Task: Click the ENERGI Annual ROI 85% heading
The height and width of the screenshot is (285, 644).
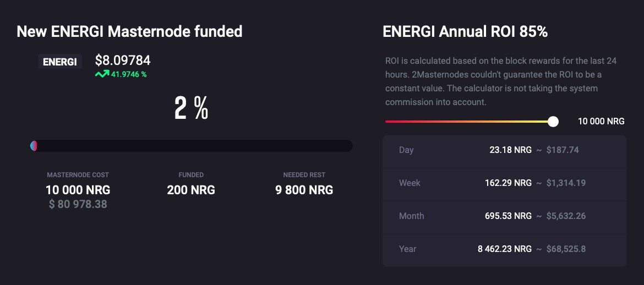Action: point(465,32)
